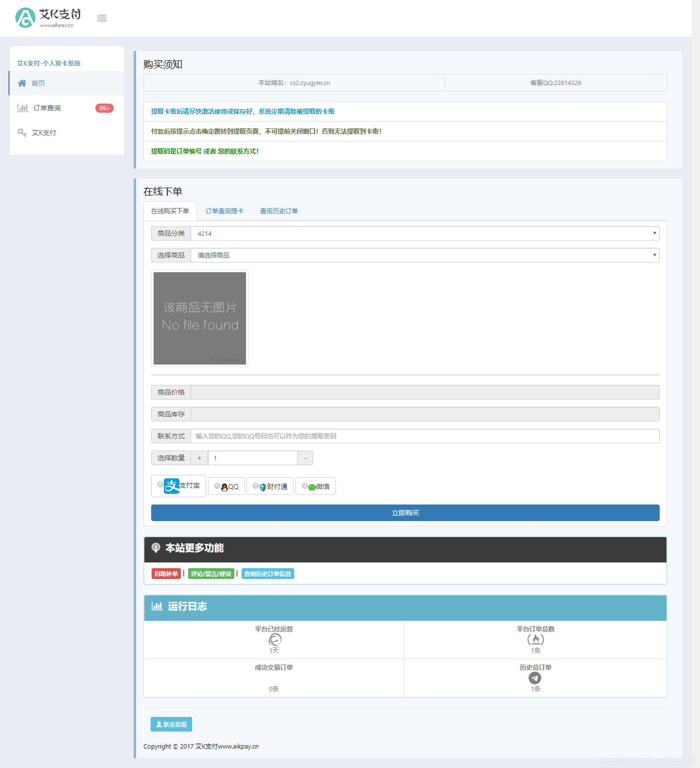
Task: Click the bar chart icon by 运行日志
Action: coord(157,606)
